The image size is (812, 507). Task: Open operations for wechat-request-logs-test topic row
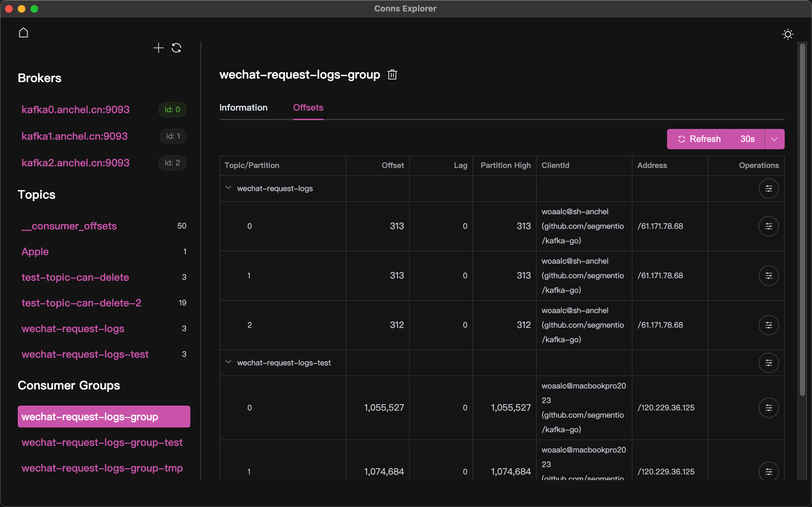pos(768,363)
